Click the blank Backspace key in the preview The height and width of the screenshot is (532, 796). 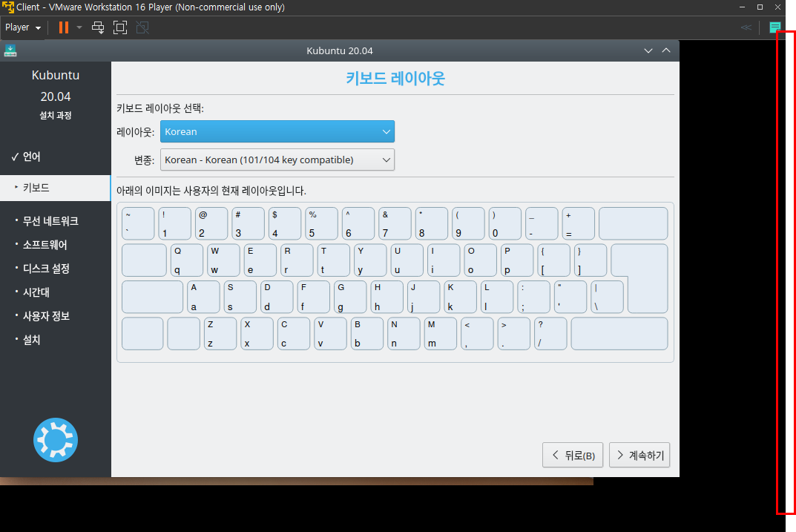click(633, 223)
